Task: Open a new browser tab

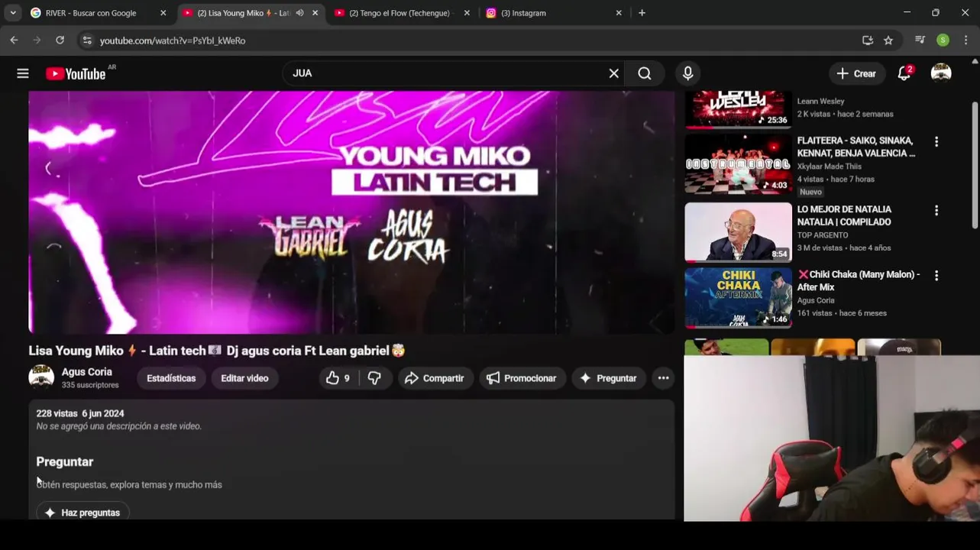Action: pos(642,13)
